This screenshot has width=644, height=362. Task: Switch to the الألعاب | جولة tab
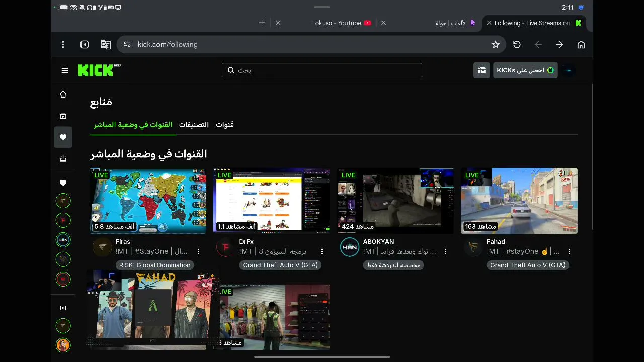pyautogui.click(x=455, y=23)
